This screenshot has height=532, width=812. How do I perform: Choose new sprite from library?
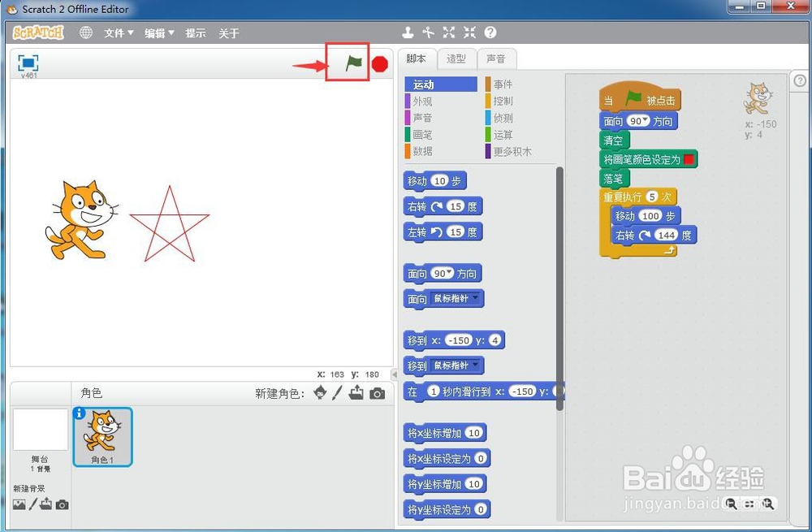point(320,392)
